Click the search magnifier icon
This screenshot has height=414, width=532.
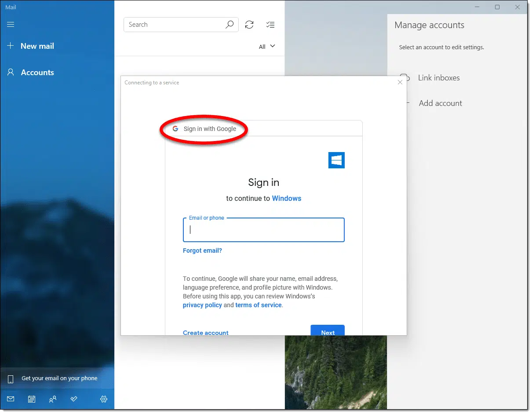[x=230, y=25]
